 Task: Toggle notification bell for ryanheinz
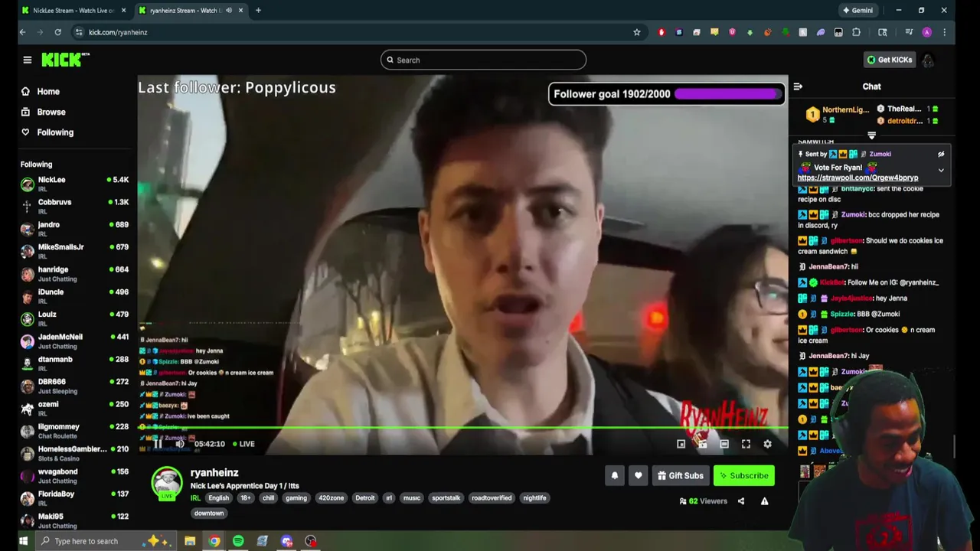614,475
